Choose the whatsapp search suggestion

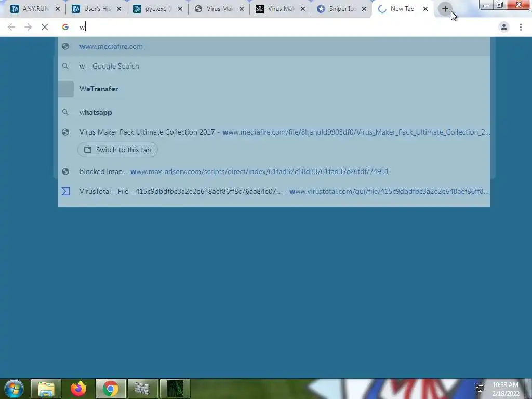[x=274, y=112]
